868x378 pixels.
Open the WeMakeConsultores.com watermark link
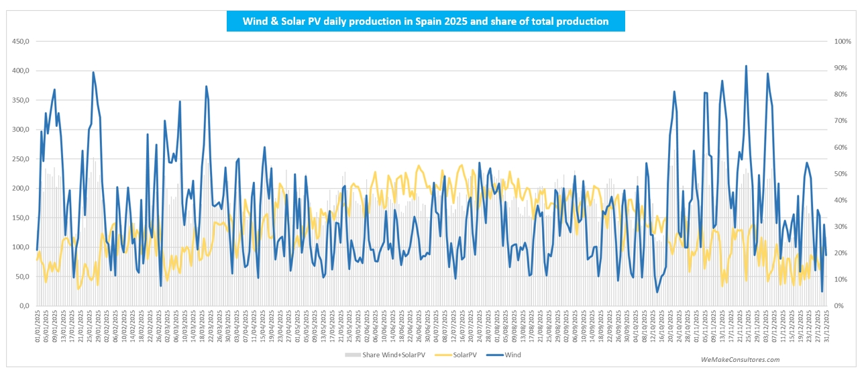[740, 360]
